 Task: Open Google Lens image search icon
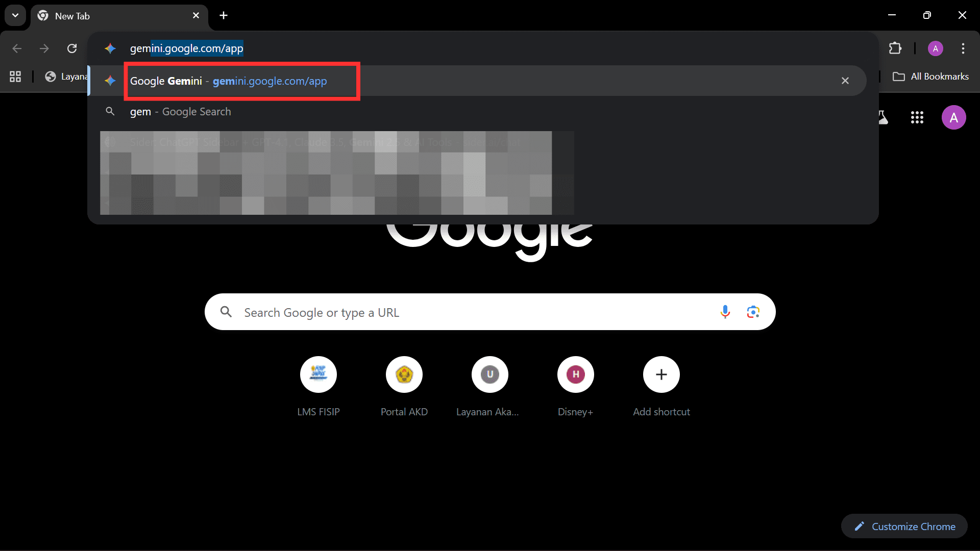click(753, 312)
